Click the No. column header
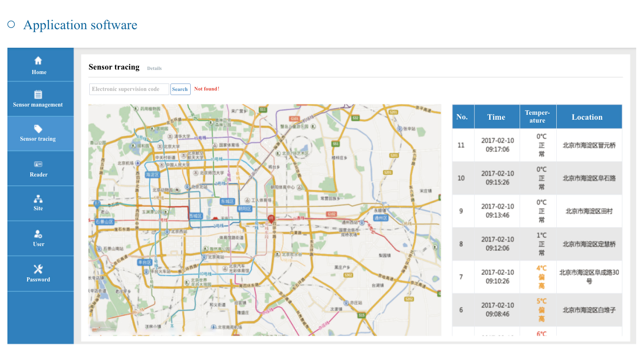This screenshot has width=644, height=353. (x=463, y=117)
